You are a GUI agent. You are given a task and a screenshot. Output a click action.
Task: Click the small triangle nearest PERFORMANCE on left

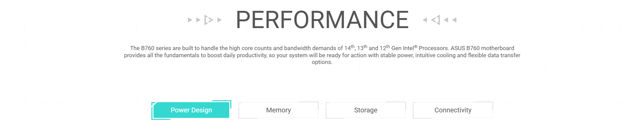[219, 20]
